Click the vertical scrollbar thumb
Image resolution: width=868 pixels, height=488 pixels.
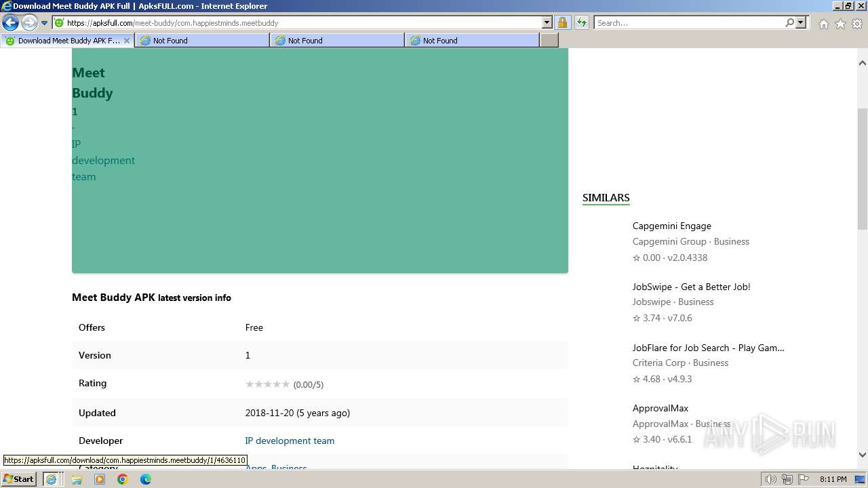(x=862, y=169)
